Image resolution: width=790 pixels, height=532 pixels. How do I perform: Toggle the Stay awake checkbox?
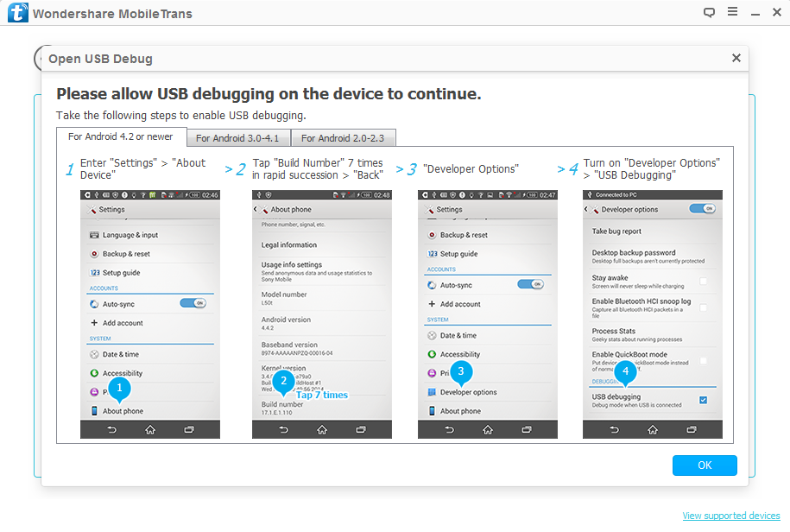point(704,282)
